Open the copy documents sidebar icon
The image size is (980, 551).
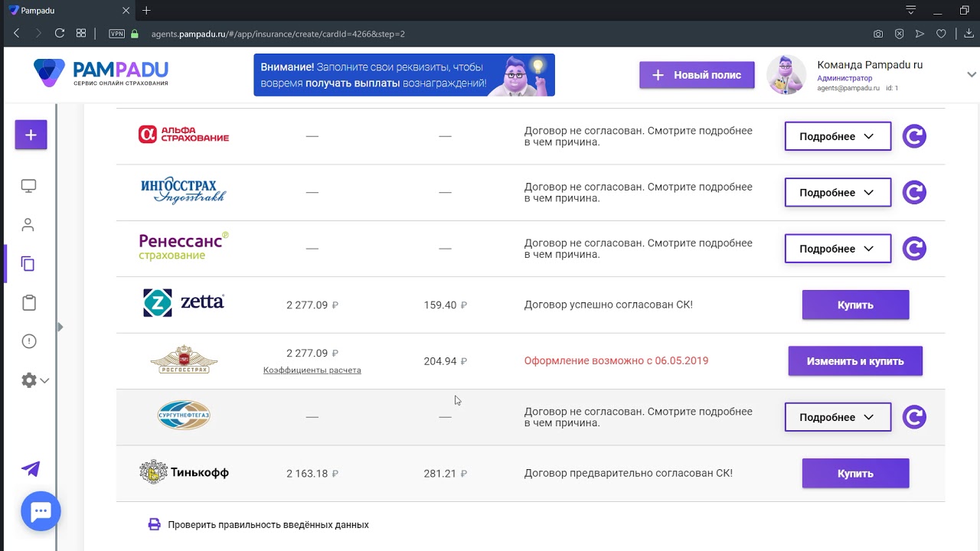[x=28, y=264]
